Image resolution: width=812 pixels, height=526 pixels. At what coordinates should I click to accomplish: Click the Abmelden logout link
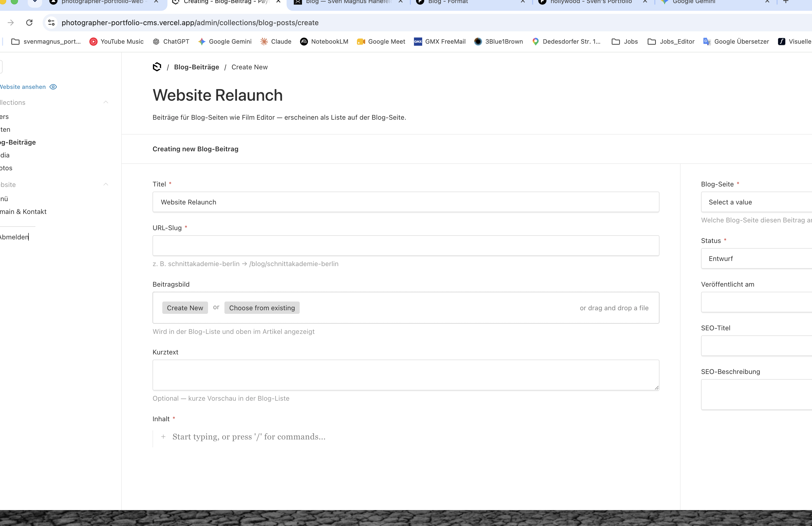(14, 237)
